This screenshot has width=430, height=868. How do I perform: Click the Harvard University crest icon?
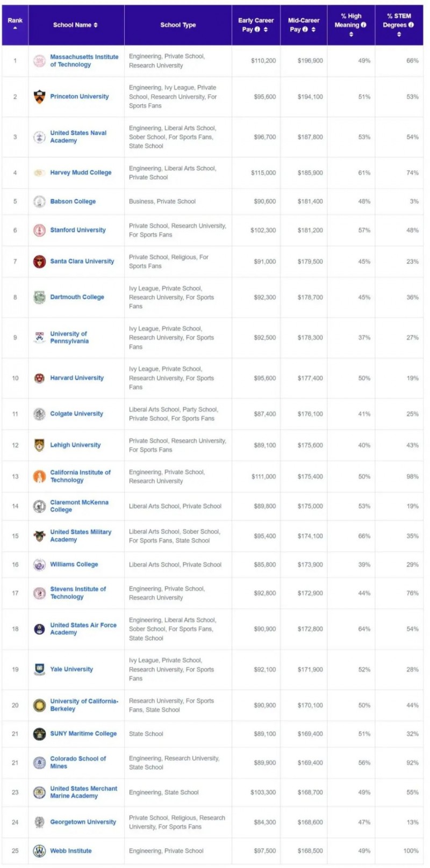pos(39,378)
